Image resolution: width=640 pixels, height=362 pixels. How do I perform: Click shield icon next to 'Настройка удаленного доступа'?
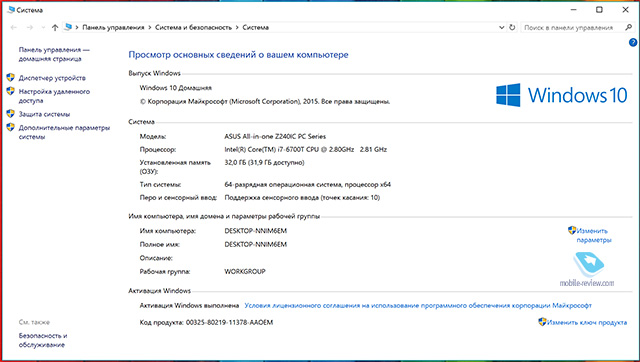(11, 91)
